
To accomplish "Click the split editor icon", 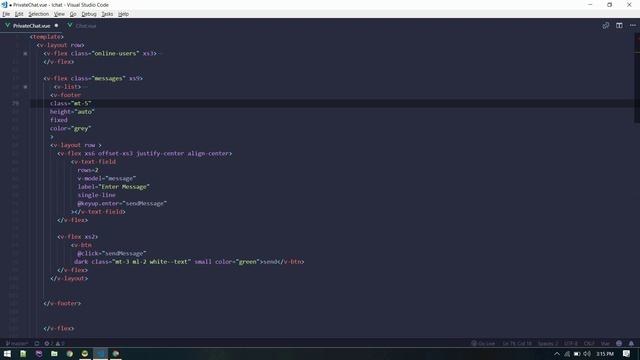I will pos(619,25).
